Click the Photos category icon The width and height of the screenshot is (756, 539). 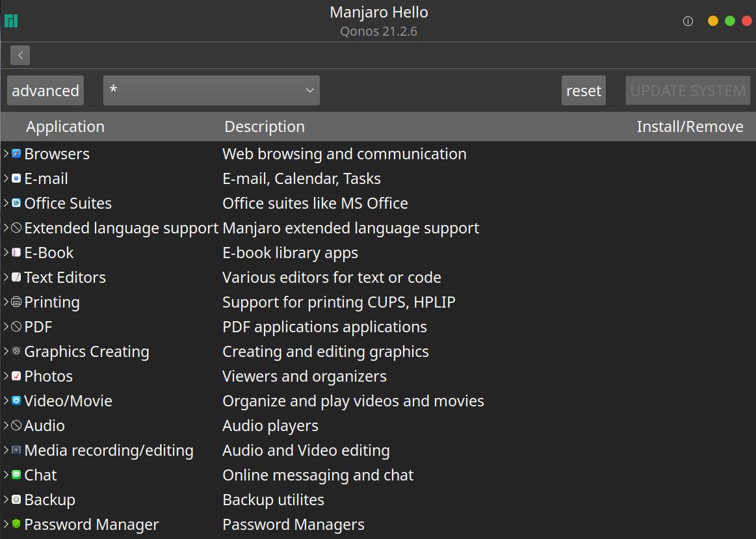click(16, 376)
